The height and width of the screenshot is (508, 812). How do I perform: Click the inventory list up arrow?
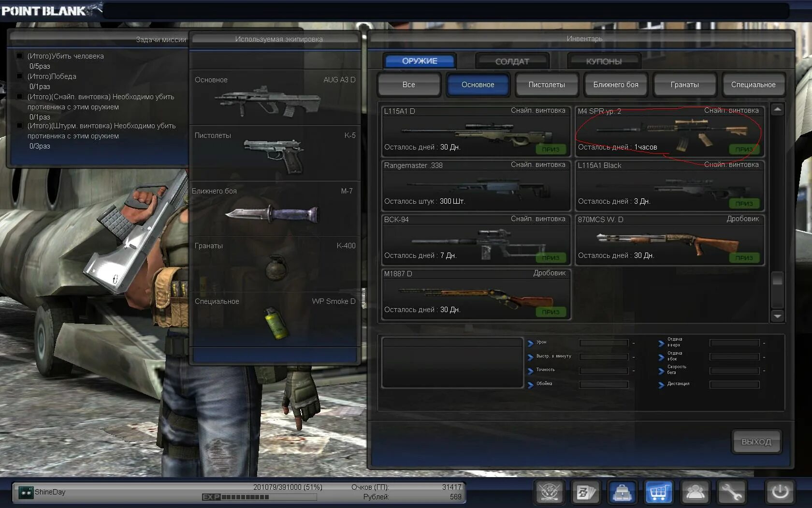pyautogui.click(x=777, y=109)
